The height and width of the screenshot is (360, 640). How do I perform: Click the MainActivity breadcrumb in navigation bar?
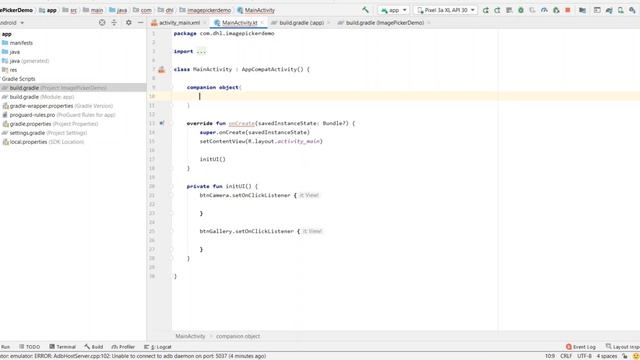(256, 10)
